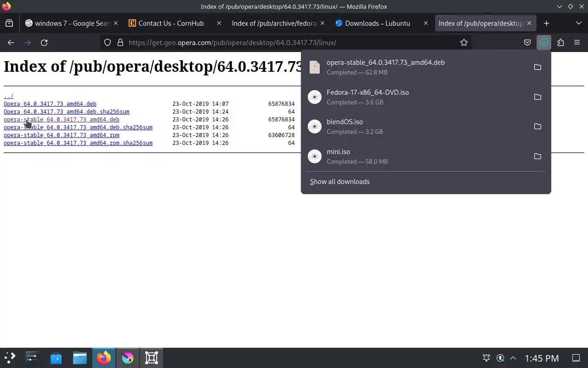Close the fedora archive index tab

(x=322, y=23)
